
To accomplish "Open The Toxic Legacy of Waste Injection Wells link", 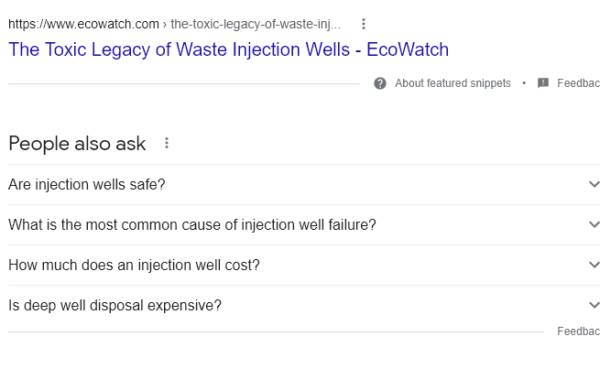I will 228,50.
